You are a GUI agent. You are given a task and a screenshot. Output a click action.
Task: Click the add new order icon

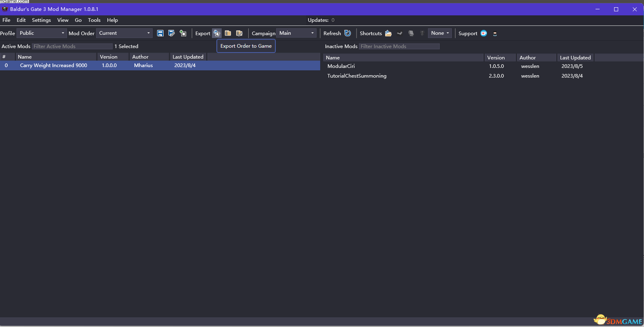pos(183,33)
